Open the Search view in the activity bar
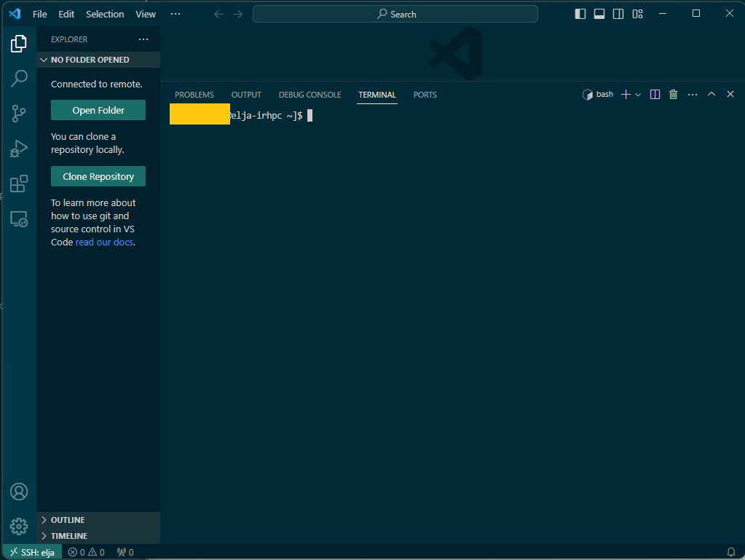Viewport: 745px width, 560px height. pos(18,78)
